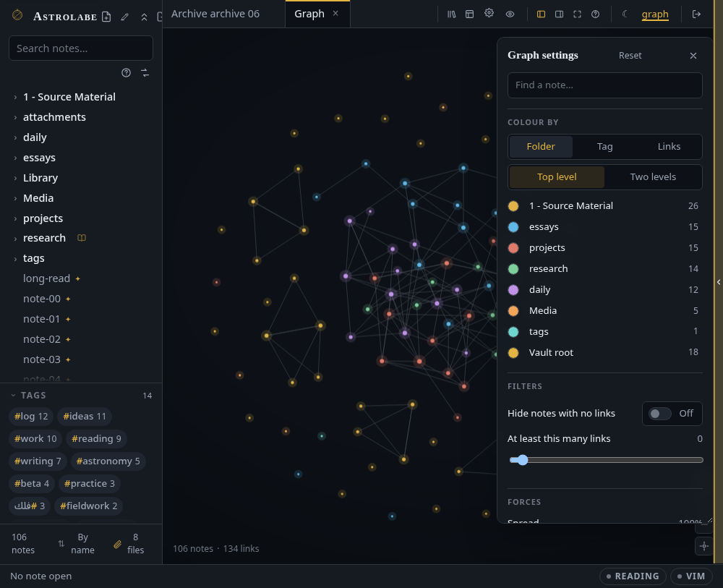Screen dimensions: 723x588
Task: Click the At least this many links slider
Action: [x=606, y=460]
